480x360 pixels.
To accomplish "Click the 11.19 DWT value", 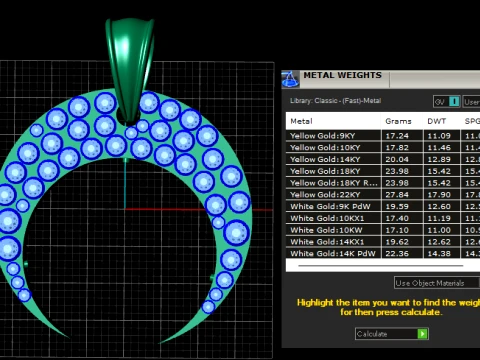I will pos(439,218).
